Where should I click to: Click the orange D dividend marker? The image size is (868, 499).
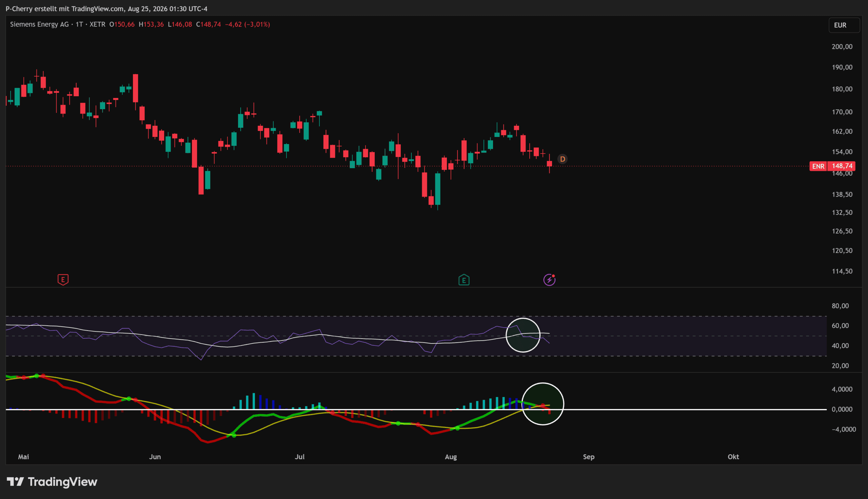coord(562,159)
